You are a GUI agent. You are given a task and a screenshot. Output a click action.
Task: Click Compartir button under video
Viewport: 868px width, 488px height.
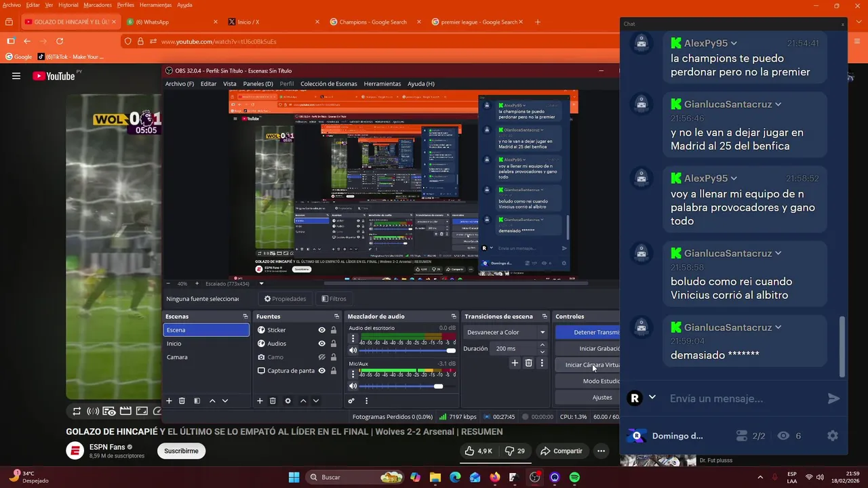561,451
